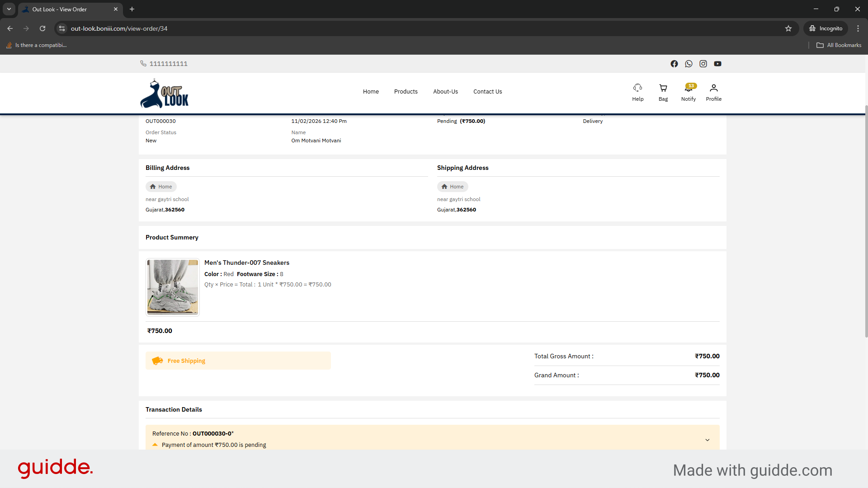Open the browser tab search dropdown
This screenshot has height=488, width=868.
[x=9, y=9]
